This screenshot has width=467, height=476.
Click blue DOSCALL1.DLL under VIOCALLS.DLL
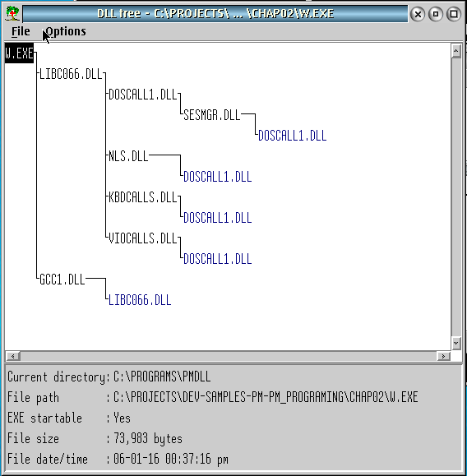pyautogui.click(x=217, y=259)
